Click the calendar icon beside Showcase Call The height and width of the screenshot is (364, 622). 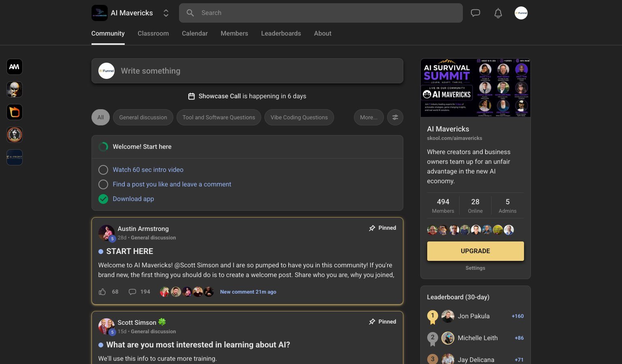tap(192, 96)
